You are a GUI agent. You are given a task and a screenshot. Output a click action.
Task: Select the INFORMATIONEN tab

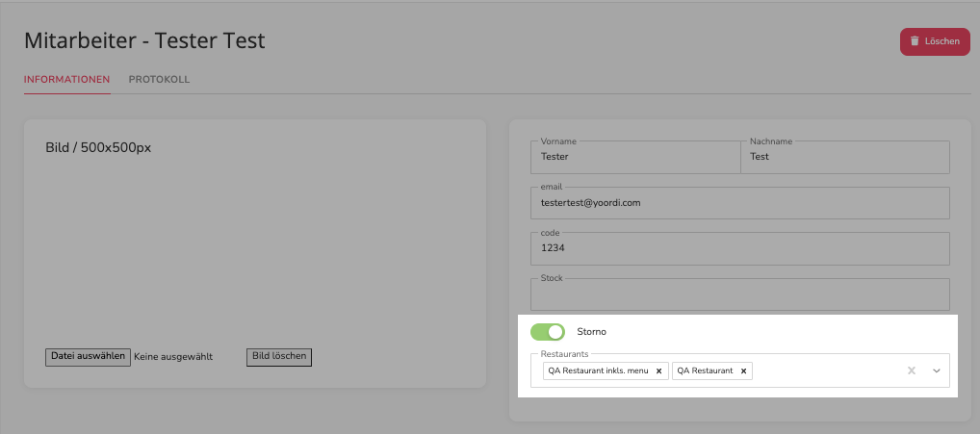pos(66,80)
